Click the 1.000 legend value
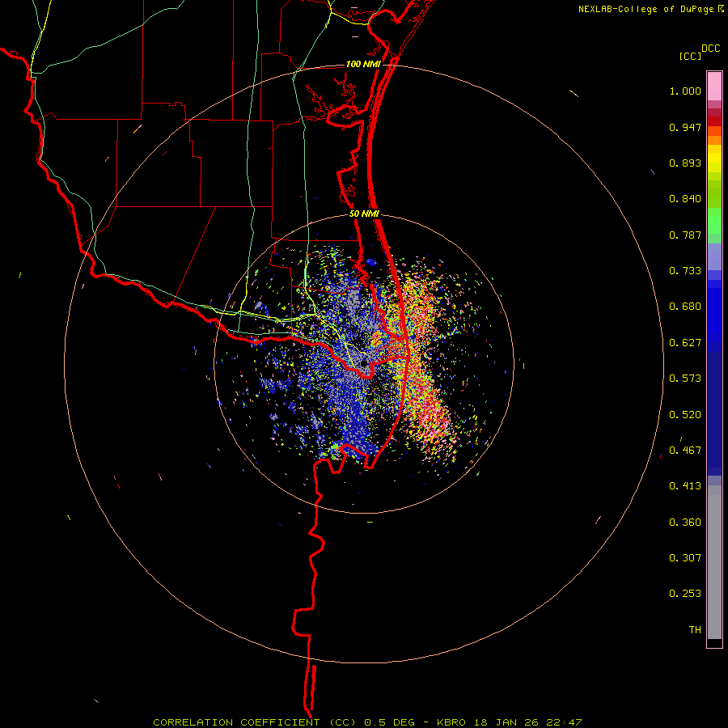728x728 pixels. pyautogui.click(x=685, y=91)
